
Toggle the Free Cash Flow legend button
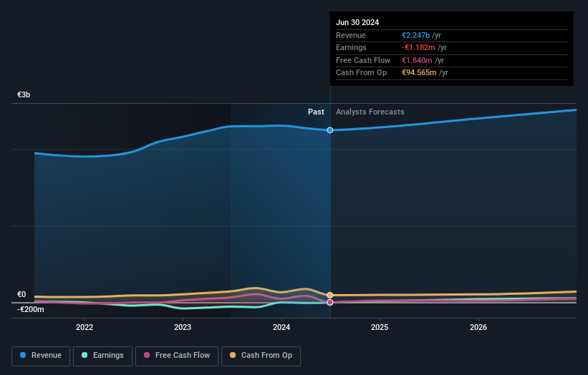pos(177,356)
